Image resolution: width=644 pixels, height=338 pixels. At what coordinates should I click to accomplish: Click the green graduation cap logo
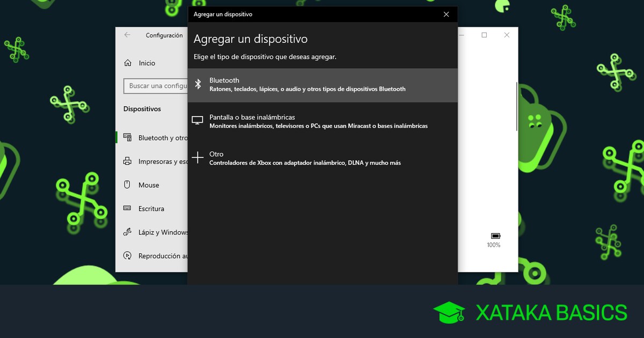click(449, 313)
